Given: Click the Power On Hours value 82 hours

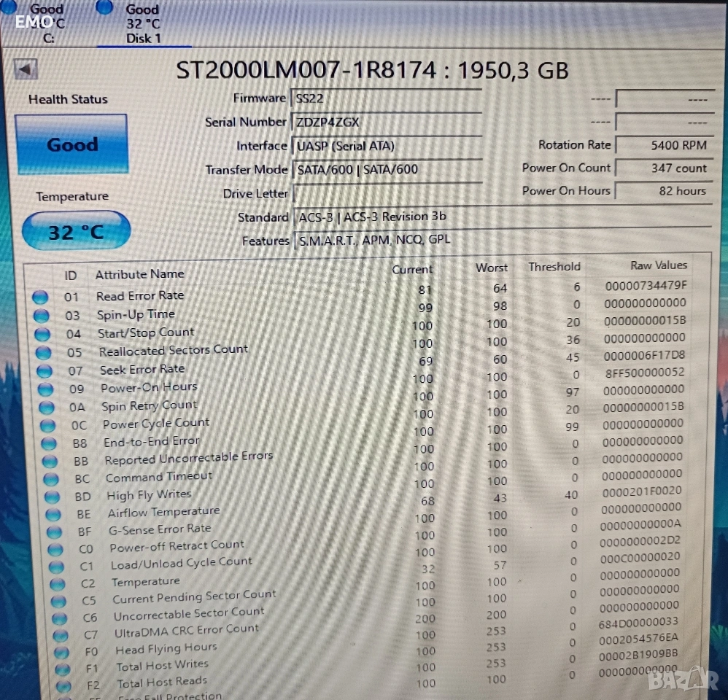Looking at the screenshot, I should 664,191.
